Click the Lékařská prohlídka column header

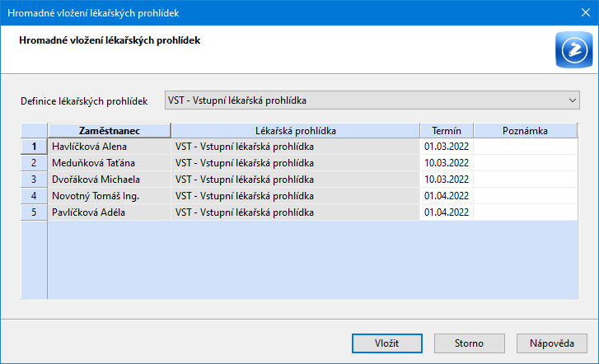[x=295, y=131]
